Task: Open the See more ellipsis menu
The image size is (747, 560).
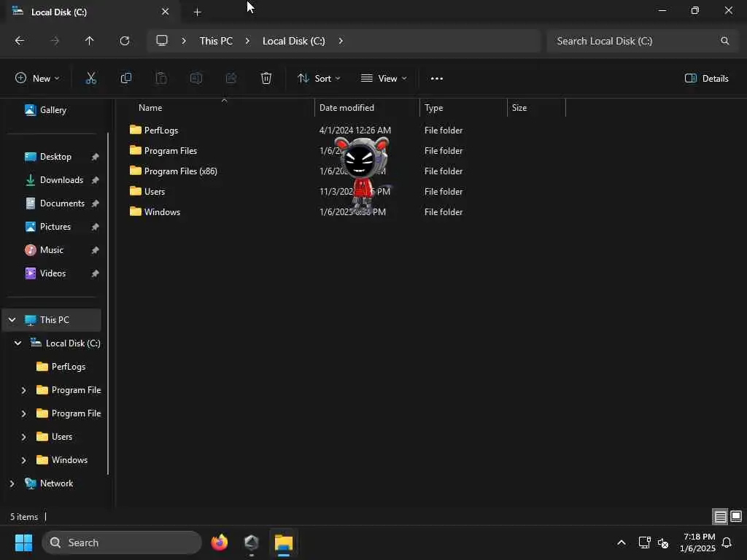Action: click(x=436, y=79)
